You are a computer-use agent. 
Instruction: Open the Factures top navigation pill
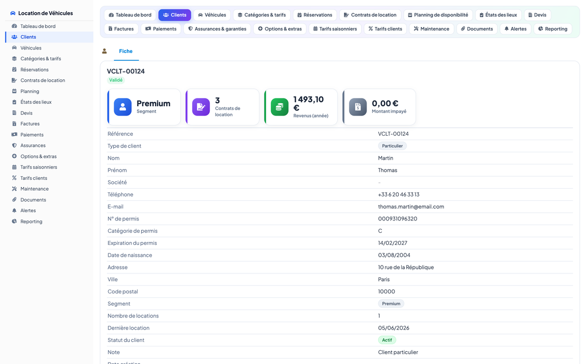click(121, 29)
